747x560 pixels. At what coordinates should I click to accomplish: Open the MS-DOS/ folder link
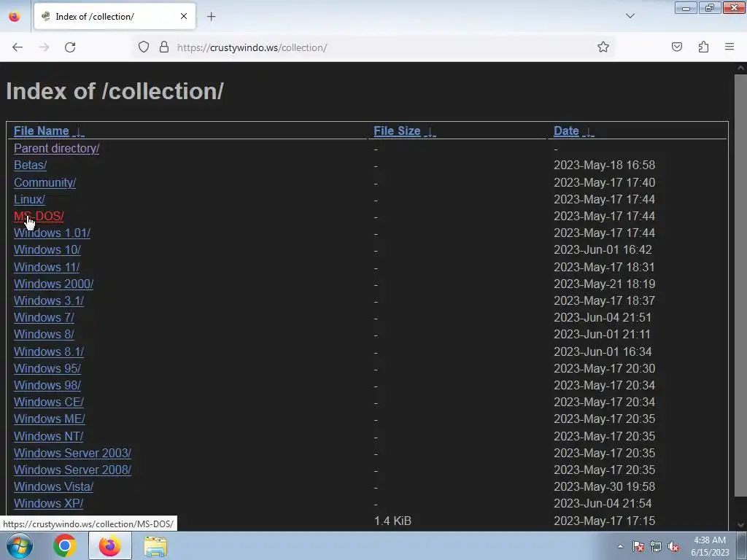point(39,216)
